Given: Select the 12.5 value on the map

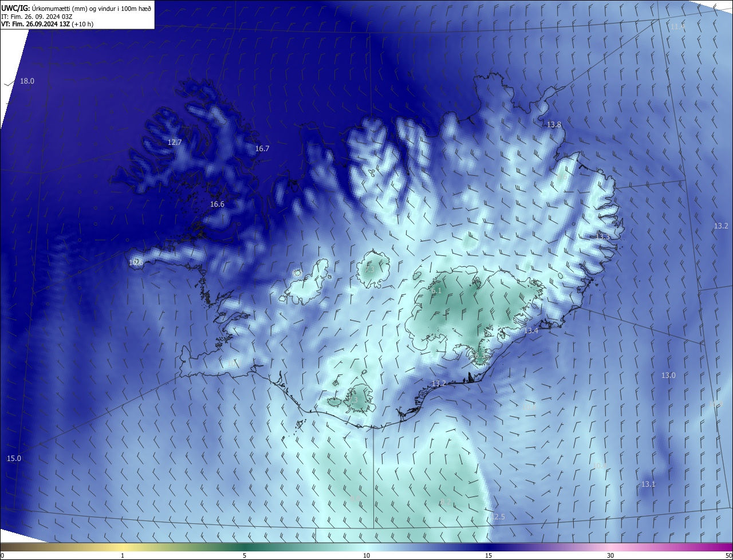Looking at the screenshot, I should [x=498, y=517].
